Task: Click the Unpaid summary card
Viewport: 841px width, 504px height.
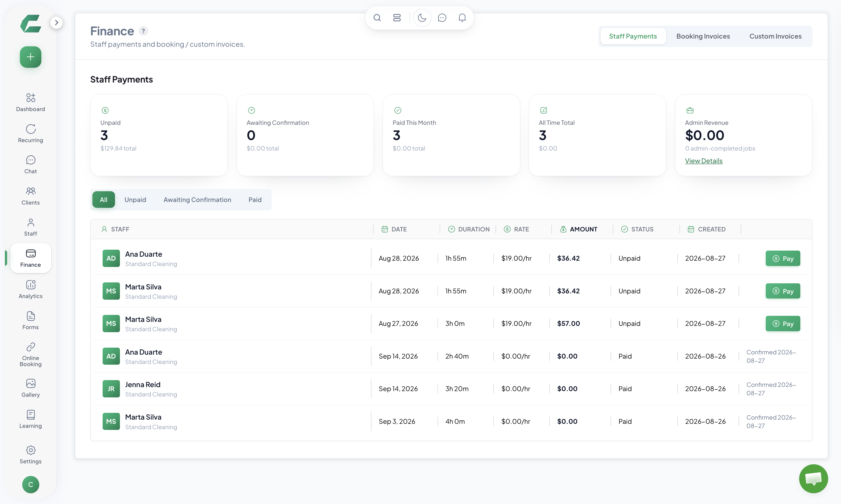Action: (159, 135)
